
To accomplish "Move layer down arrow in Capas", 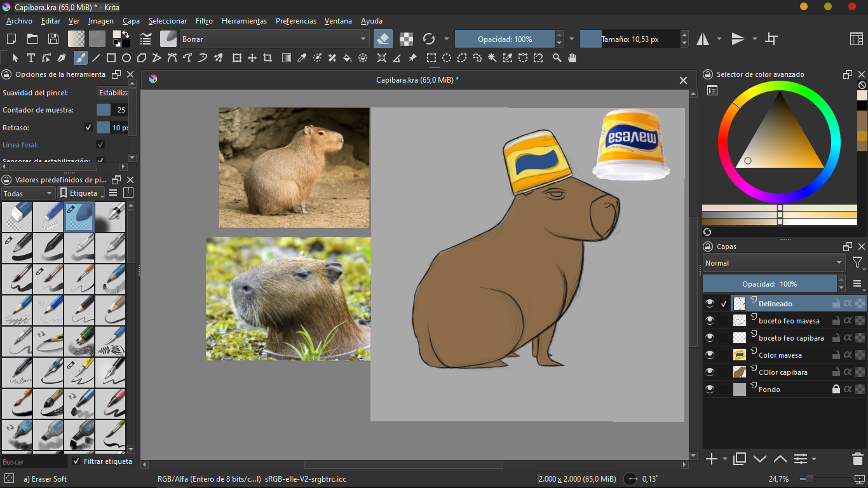I will point(760,459).
